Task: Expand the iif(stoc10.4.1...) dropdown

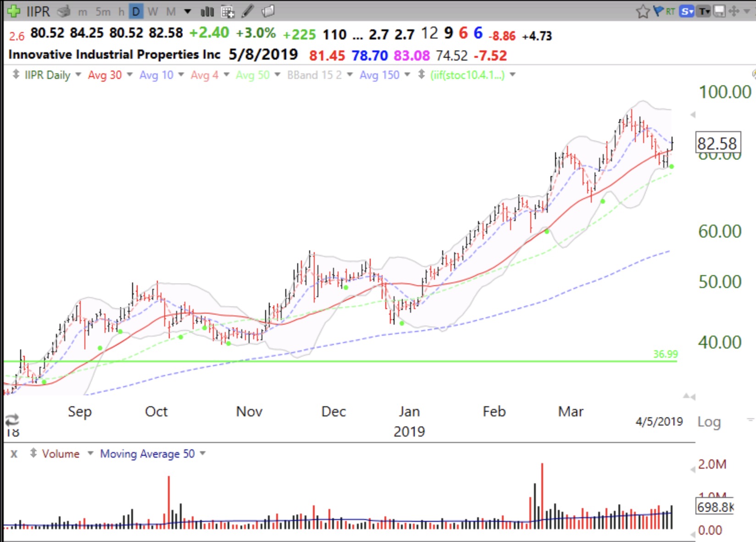Action: [x=512, y=74]
